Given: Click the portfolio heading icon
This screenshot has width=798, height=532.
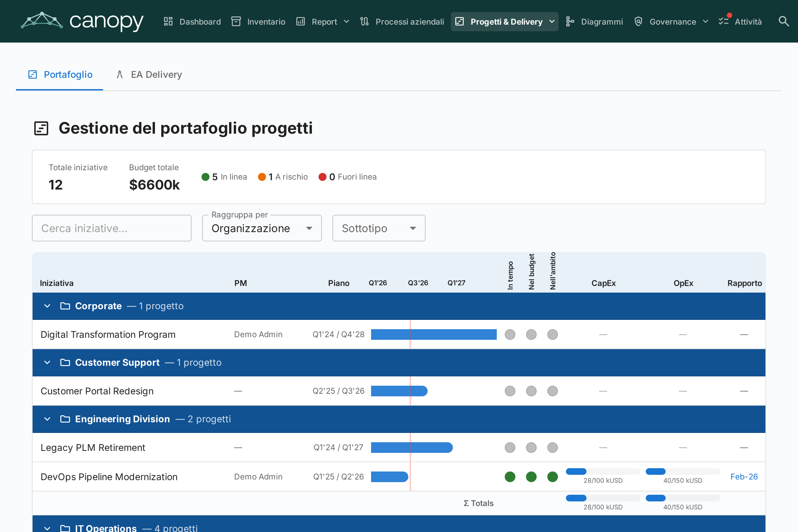Looking at the screenshot, I should 41,128.
